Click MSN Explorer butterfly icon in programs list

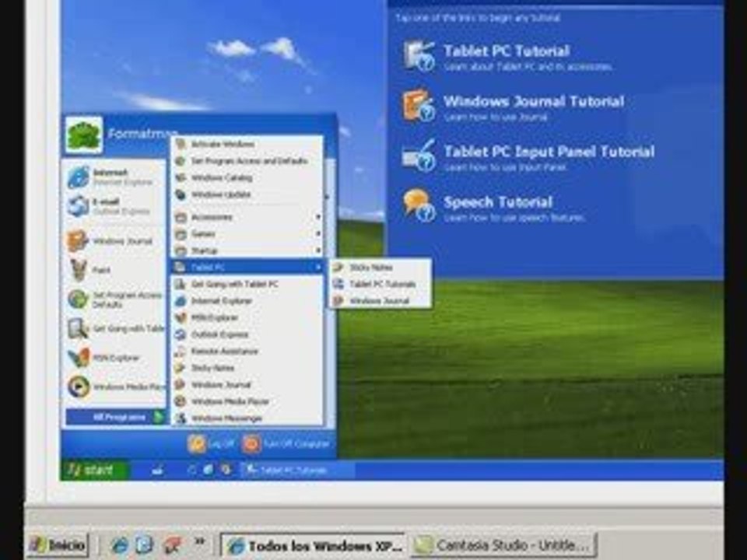[x=180, y=317]
